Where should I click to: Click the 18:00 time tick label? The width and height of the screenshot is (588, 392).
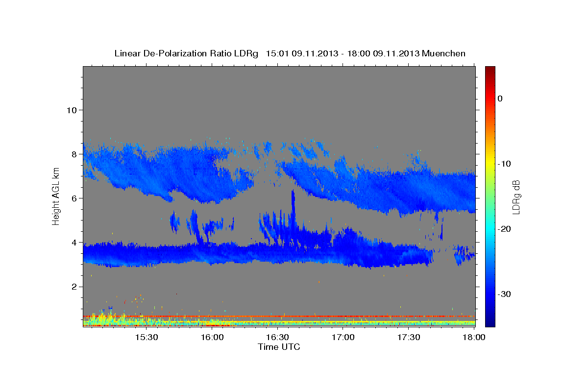pyautogui.click(x=473, y=338)
